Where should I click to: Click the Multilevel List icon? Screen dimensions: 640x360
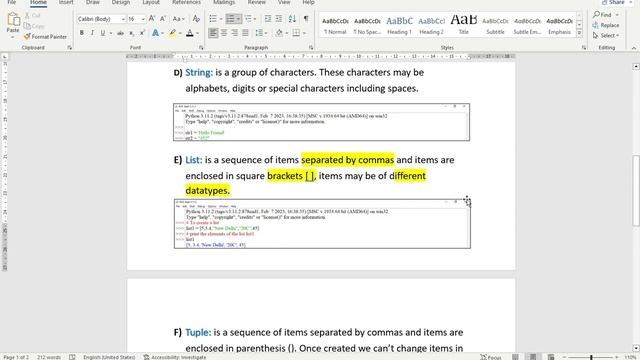click(248, 19)
